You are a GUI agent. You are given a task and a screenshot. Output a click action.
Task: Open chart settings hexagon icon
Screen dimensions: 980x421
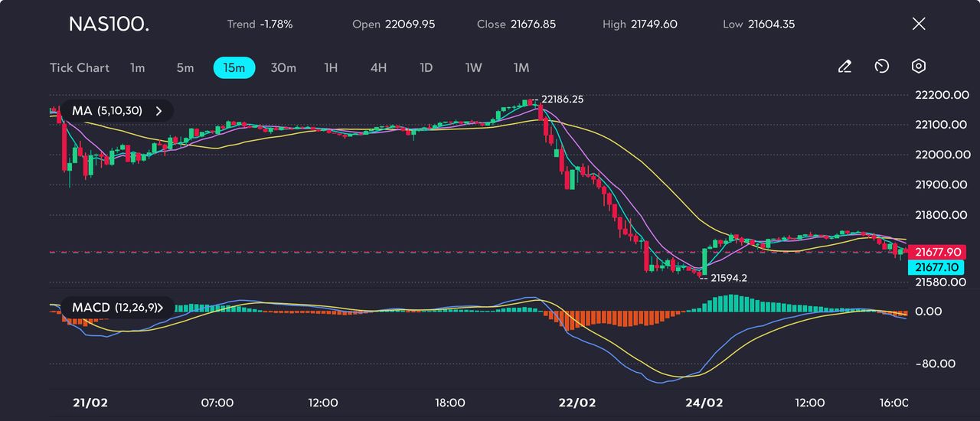[919, 67]
